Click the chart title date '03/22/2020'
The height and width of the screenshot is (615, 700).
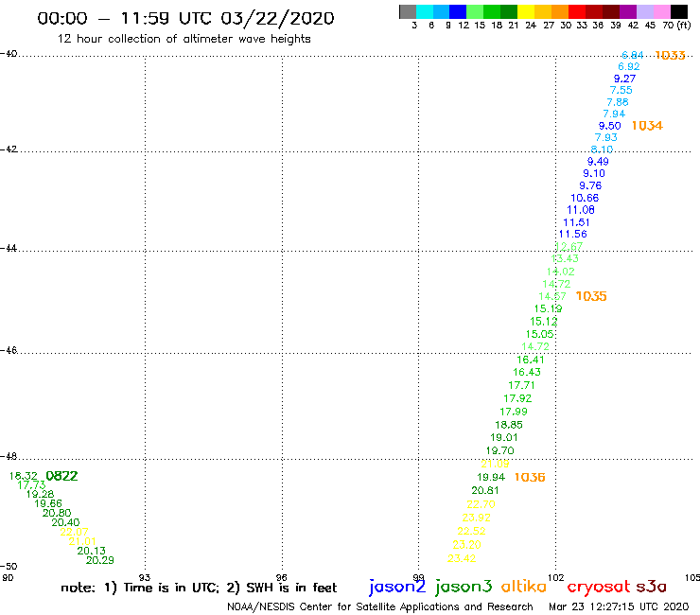(x=277, y=18)
